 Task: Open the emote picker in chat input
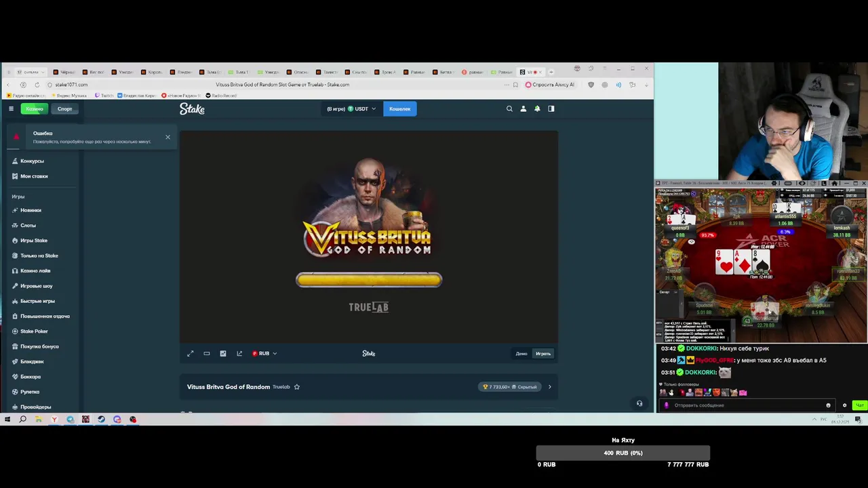click(x=828, y=405)
